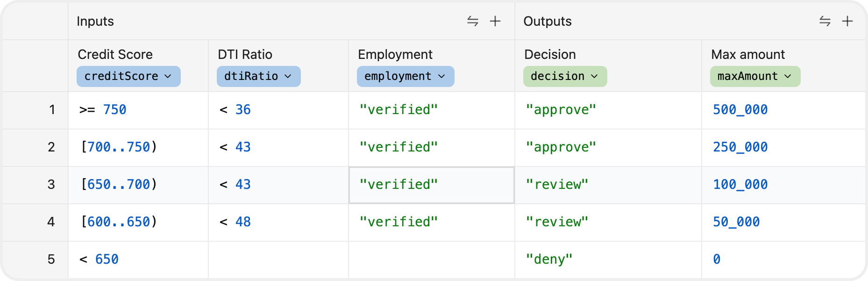Click the Inputs section label
868x281 pixels.
(x=95, y=21)
